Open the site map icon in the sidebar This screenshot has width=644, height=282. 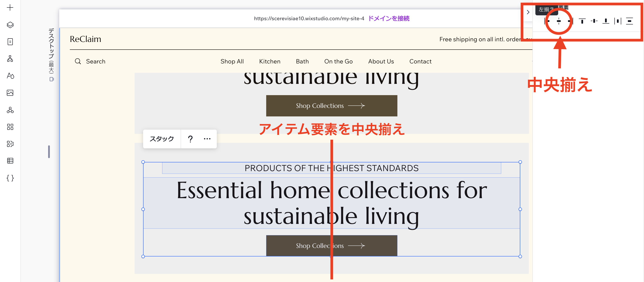pyautogui.click(x=10, y=59)
